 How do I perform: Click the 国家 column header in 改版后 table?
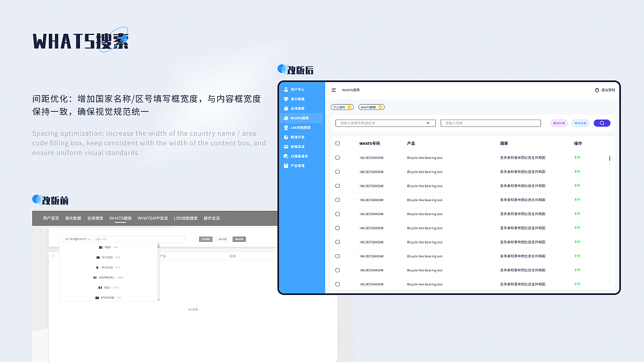503,144
